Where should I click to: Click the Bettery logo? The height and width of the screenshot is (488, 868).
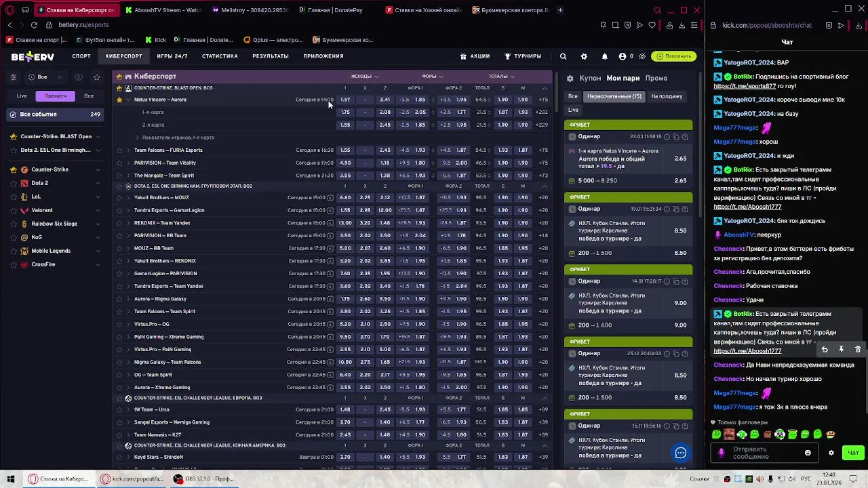[32, 56]
